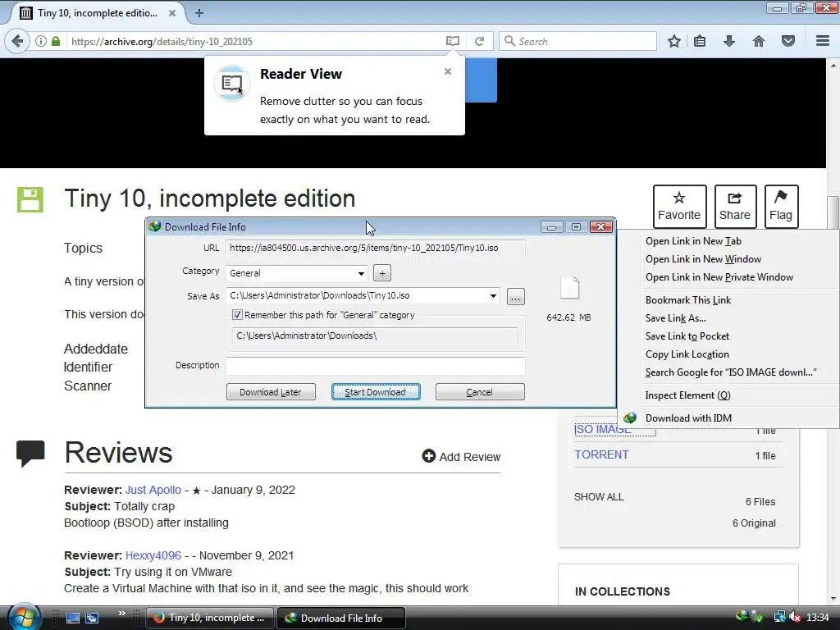Choose Download with IDM

(x=688, y=418)
